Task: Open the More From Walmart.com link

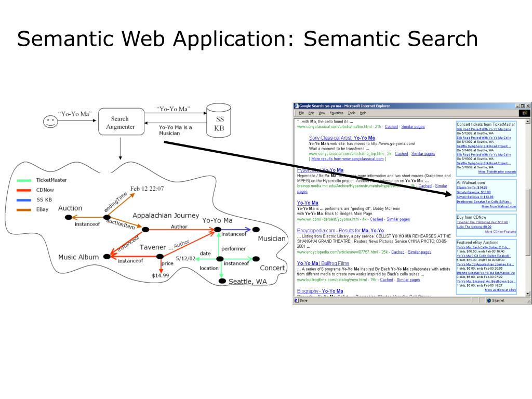Action: [499, 207]
